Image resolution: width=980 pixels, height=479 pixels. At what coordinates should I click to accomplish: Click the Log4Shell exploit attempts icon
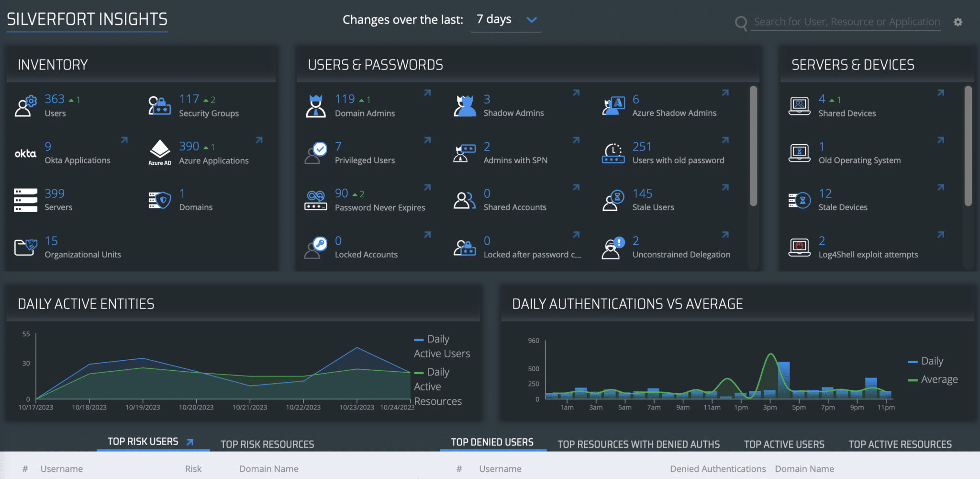(799, 248)
